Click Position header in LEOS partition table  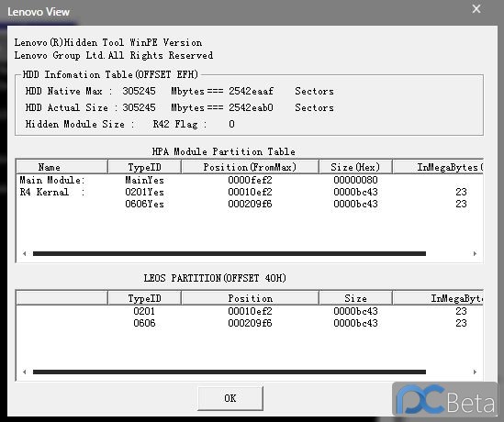(x=250, y=298)
